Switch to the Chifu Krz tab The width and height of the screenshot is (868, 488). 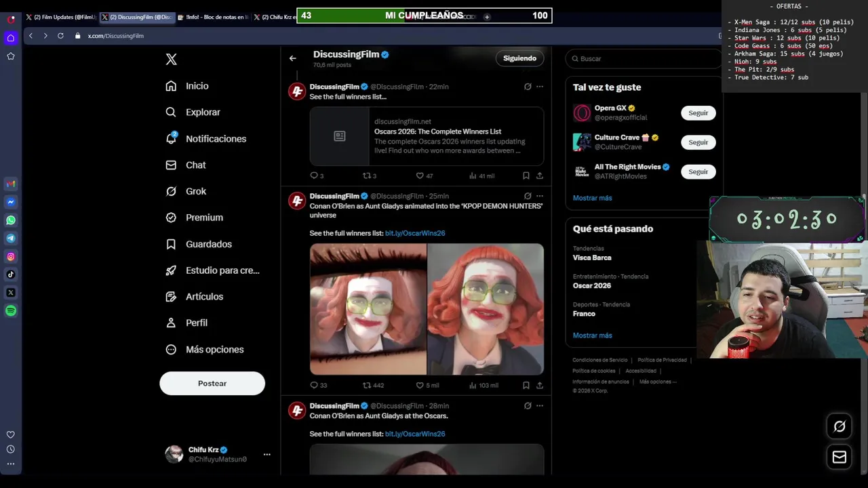click(275, 17)
